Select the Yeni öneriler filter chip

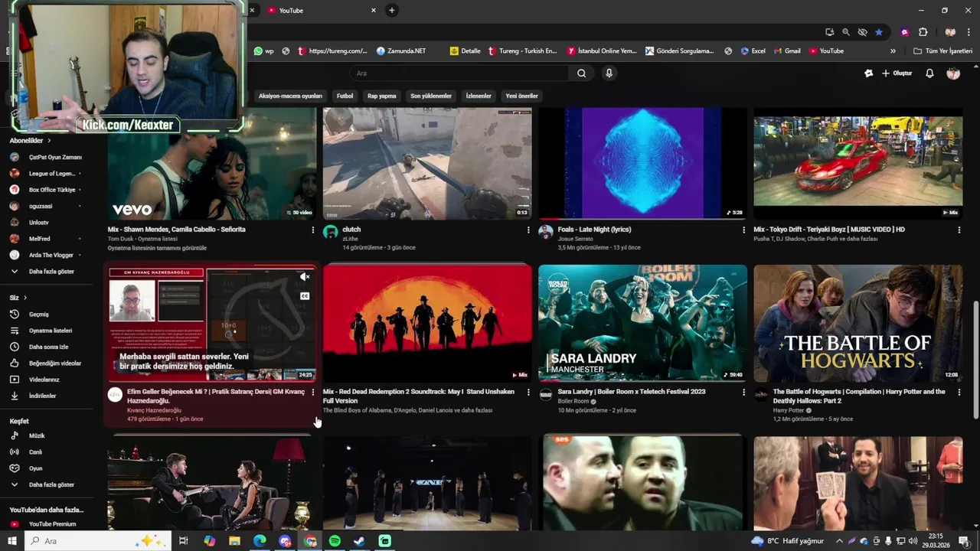coord(521,96)
